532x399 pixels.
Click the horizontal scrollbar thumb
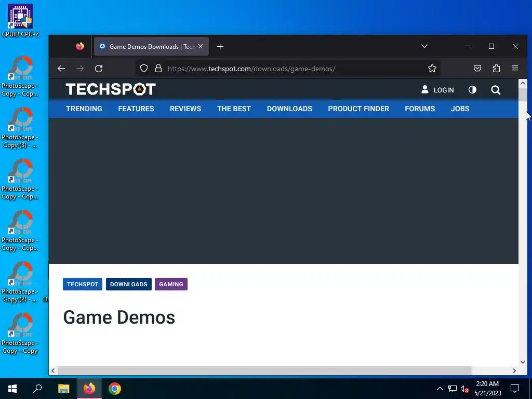[x=264, y=370]
